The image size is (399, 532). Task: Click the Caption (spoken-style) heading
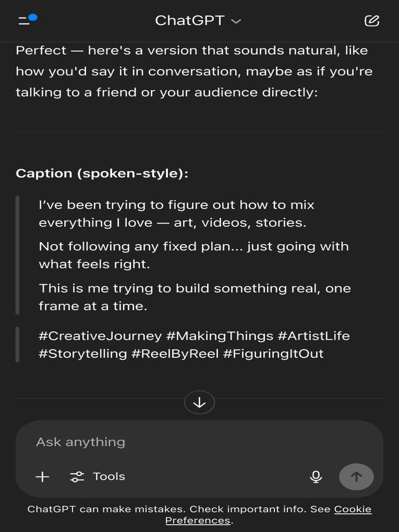click(102, 174)
